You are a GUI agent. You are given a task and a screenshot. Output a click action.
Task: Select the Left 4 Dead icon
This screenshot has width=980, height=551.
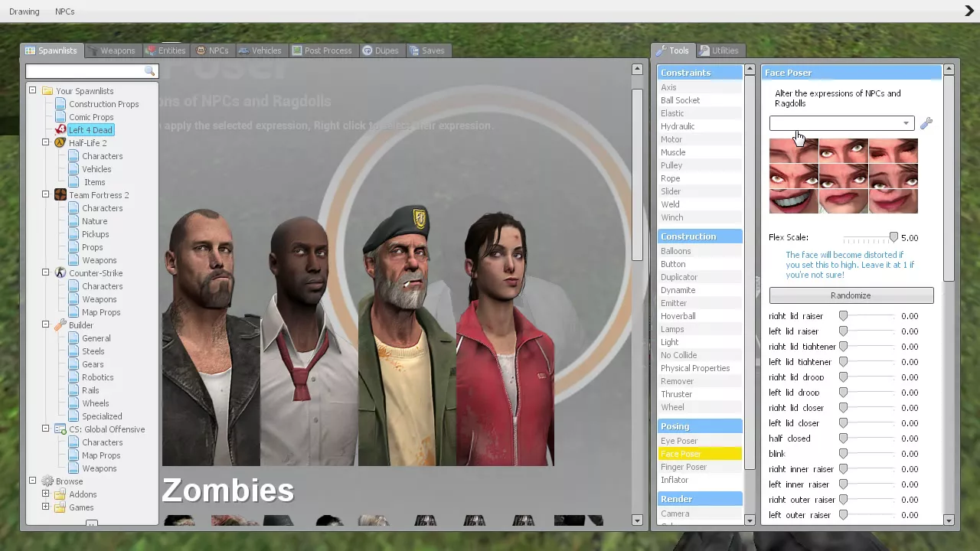click(x=60, y=130)
